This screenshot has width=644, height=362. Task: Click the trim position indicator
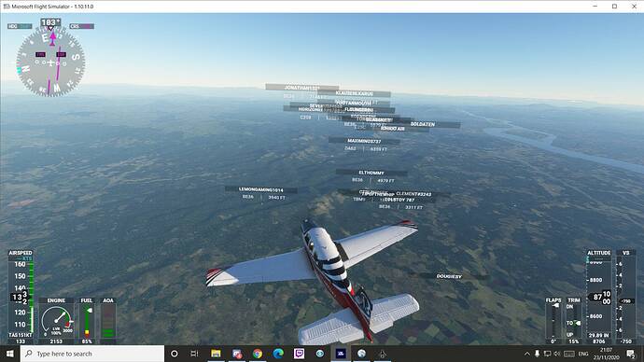pyautogui.click(x=574, y=321)
